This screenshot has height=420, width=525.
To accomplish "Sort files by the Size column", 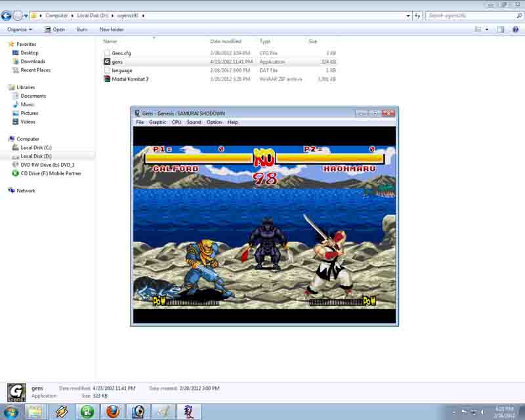I will [x=313, y=41].
